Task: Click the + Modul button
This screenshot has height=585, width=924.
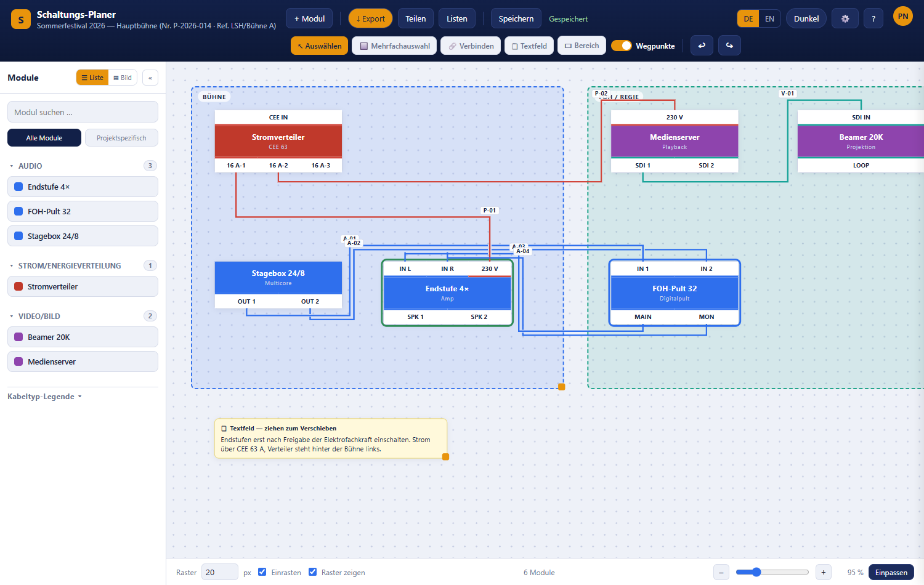Action: [309, 18]
